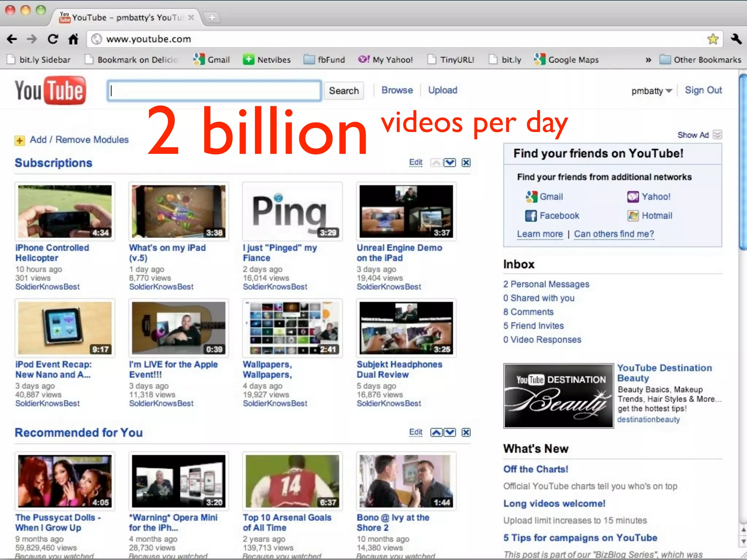Image resolution: width=747 pixels, height=560 pixels.
Task: Open 8 Comments in Inbox
Action: (x=528, y=312)
